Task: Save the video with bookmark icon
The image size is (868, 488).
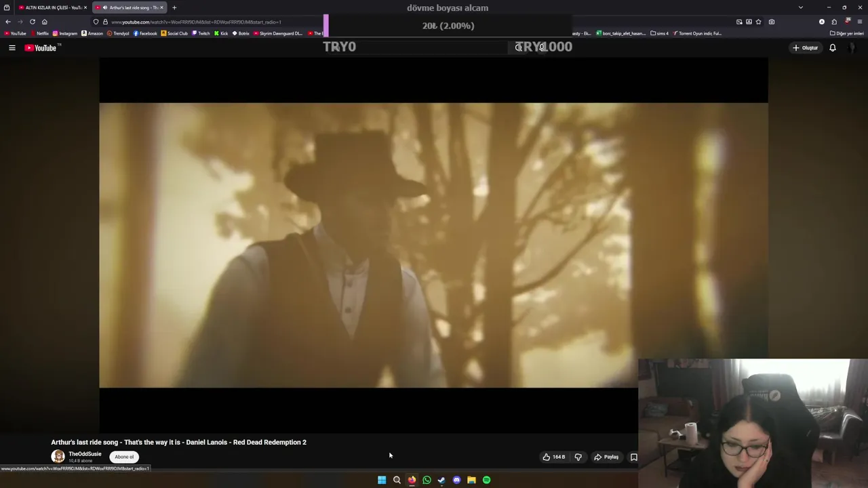Action: (634, 457)
